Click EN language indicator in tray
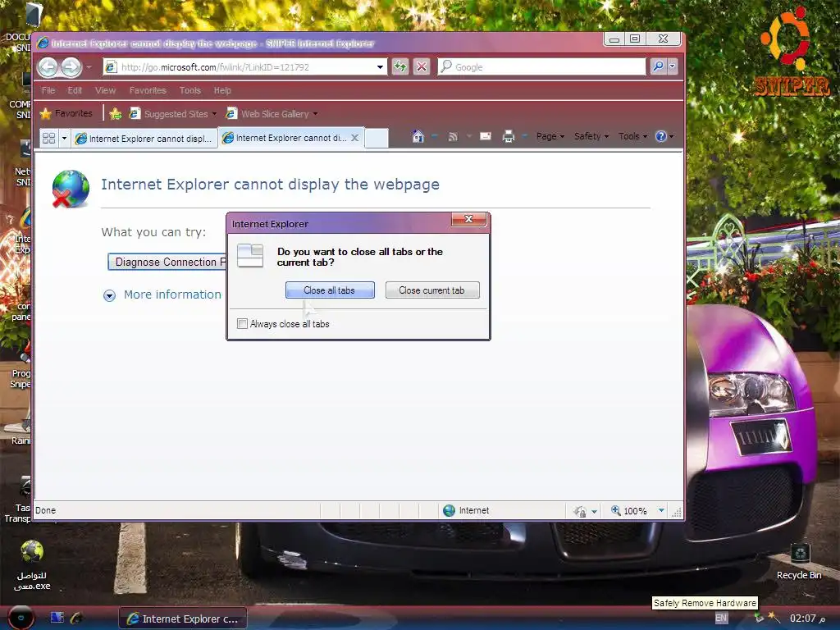The width and height of the screenshot is (840, 630). [721, 619]
